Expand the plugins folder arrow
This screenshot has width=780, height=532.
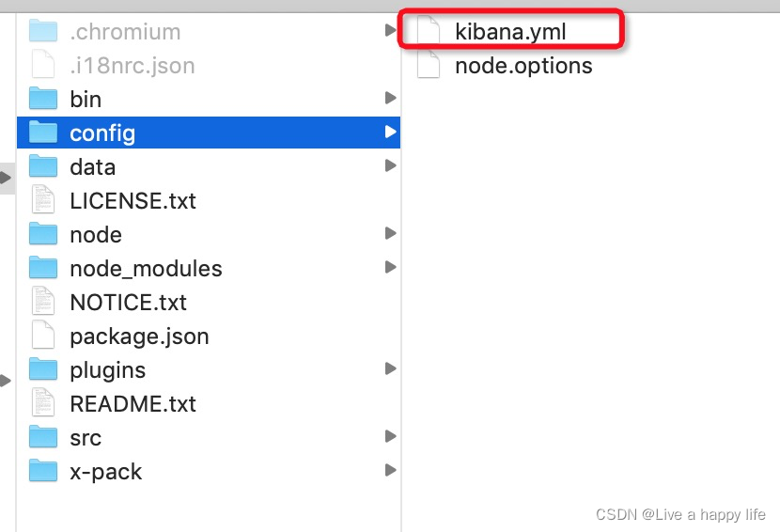[390, 369]
